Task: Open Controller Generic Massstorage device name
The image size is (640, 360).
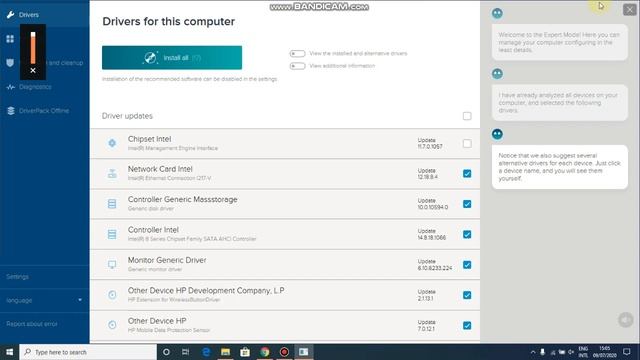Action: point(182,199)
